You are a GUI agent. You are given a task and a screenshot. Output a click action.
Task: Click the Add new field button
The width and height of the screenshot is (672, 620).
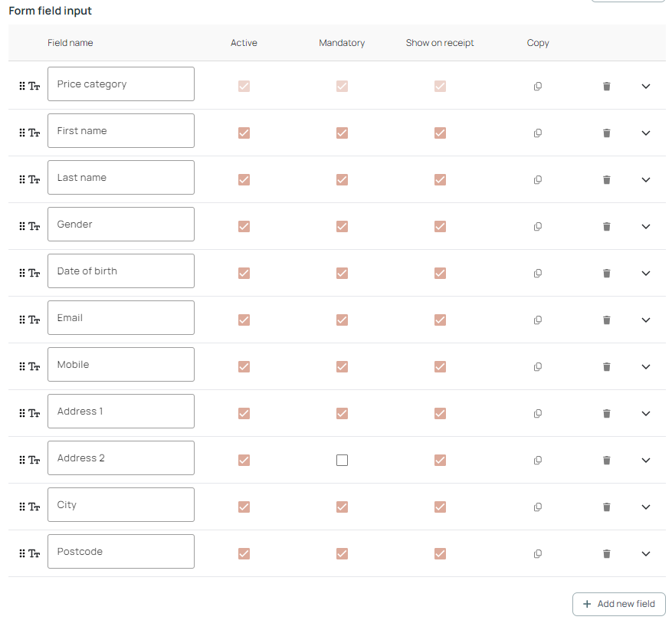[x=618, y=604]
